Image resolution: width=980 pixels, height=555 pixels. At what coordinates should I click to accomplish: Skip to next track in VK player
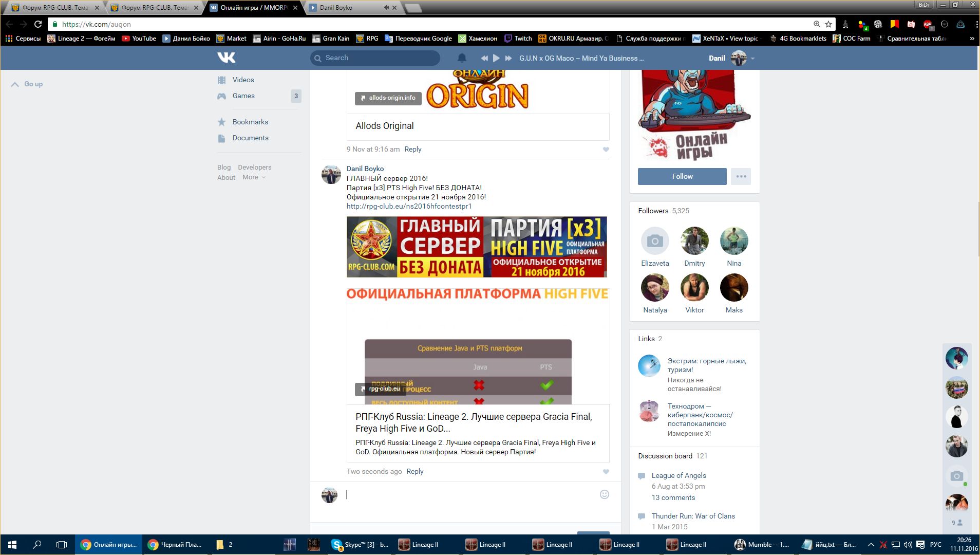click(508, 58)
